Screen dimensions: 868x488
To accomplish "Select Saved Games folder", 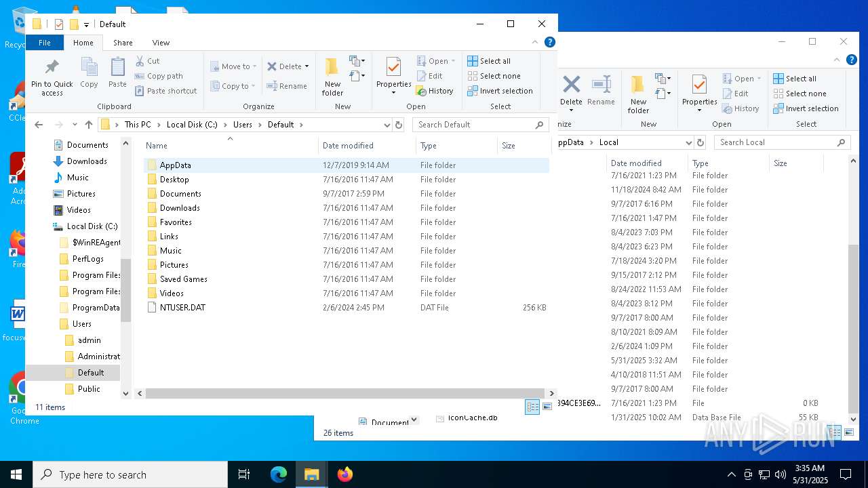I will coord(347,279).
